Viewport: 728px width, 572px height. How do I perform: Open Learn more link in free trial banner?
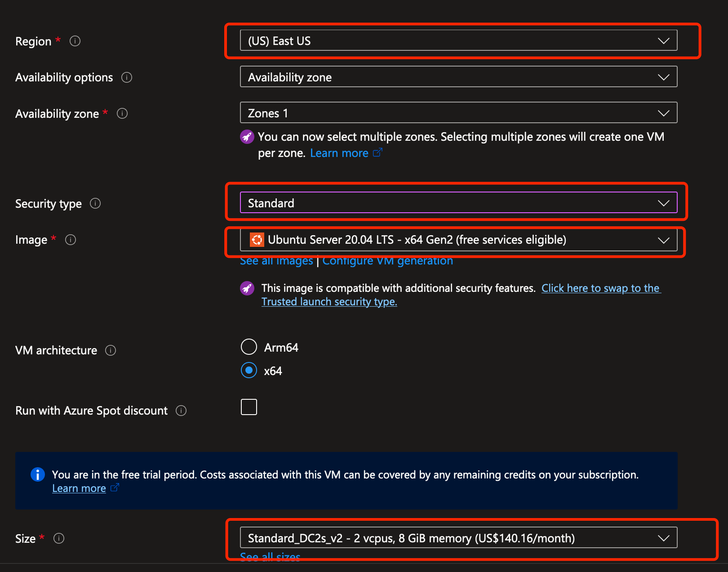click(79, 488)
